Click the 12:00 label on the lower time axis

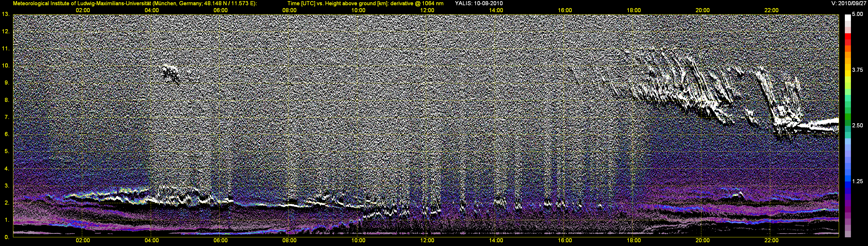point(427,240)
